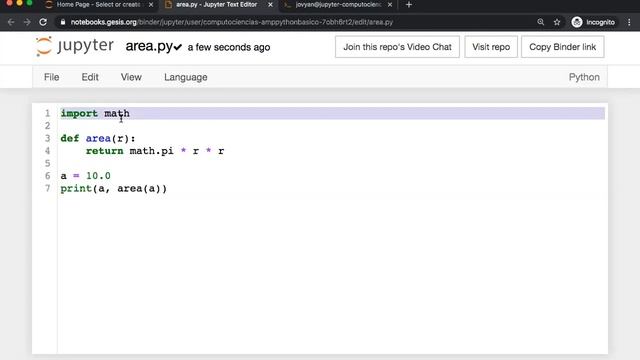Click on the 'return math.pi * r * r' line
This screenshot has width=640, height=360.
point(155,151)
